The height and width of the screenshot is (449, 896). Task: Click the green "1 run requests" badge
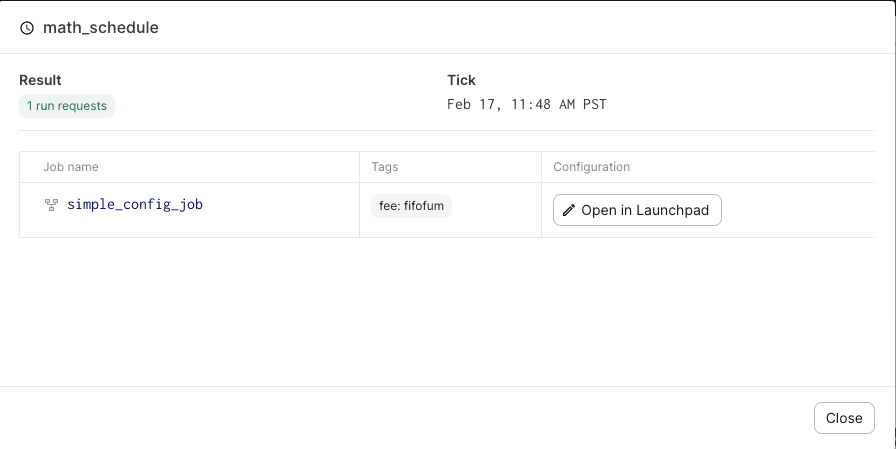coord(67,106)
